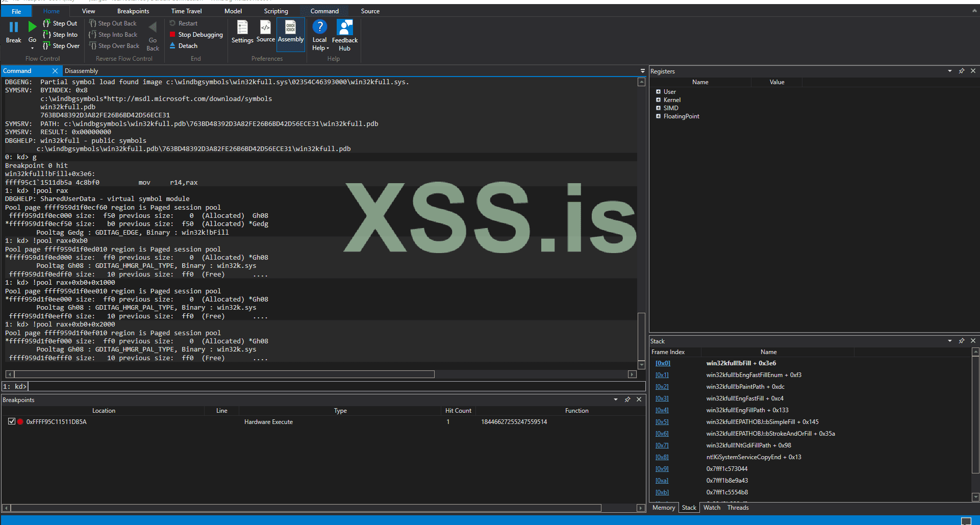Pin the Registers panel
This screenshot has width=980, height=525.
962,71
